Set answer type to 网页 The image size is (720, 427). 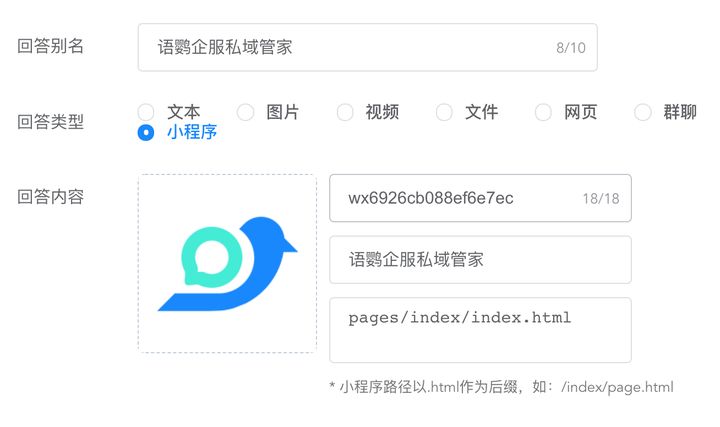tap(543, 112)
